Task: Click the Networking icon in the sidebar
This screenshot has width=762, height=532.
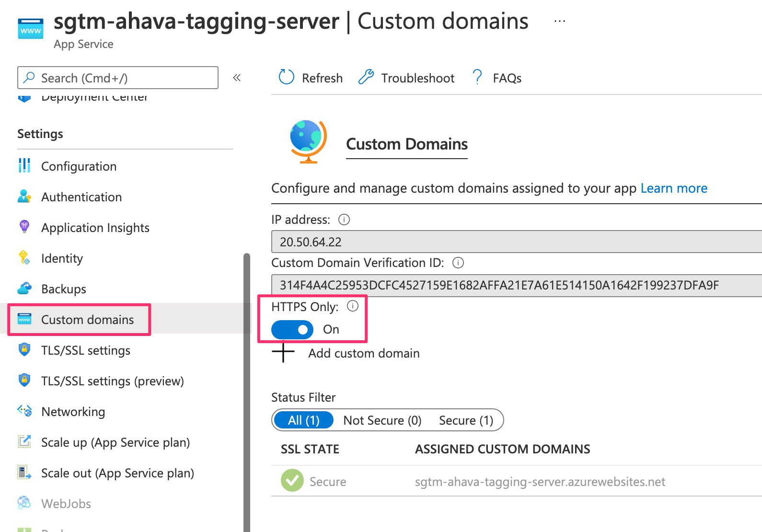Action: coord(24,411)
